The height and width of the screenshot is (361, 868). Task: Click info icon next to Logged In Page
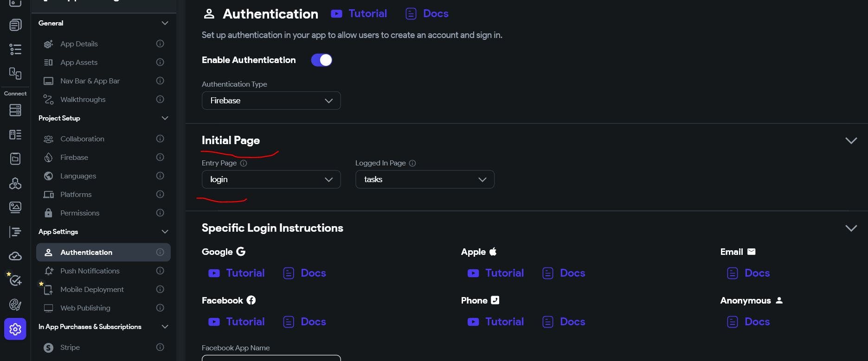412,163
